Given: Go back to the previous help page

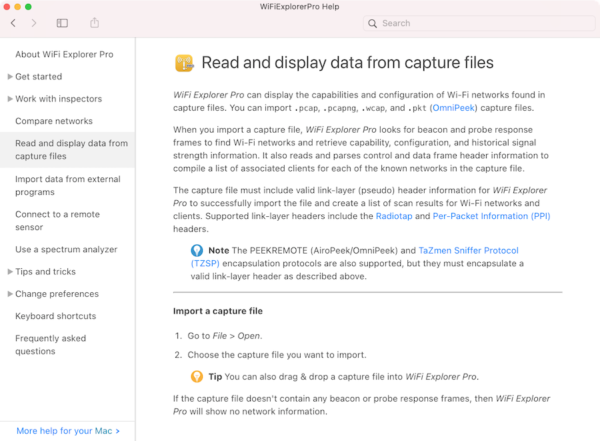Looking at the screenshot, I should 13,23.
